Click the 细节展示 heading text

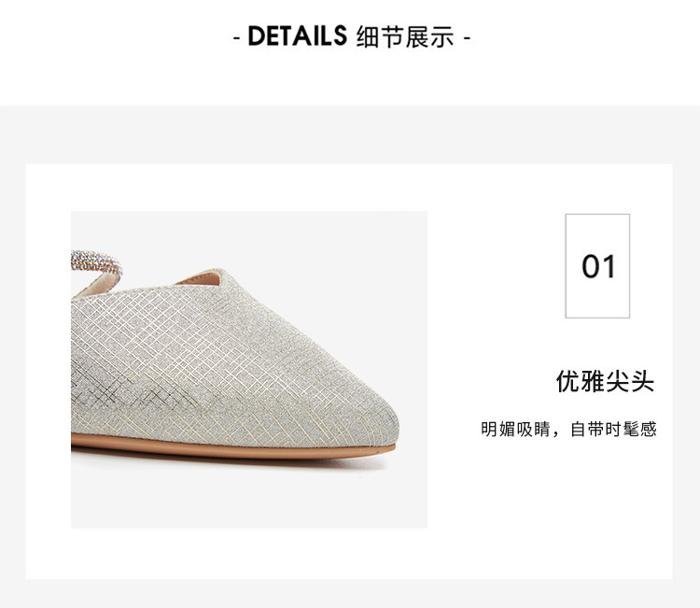click(x=405, y=36)
